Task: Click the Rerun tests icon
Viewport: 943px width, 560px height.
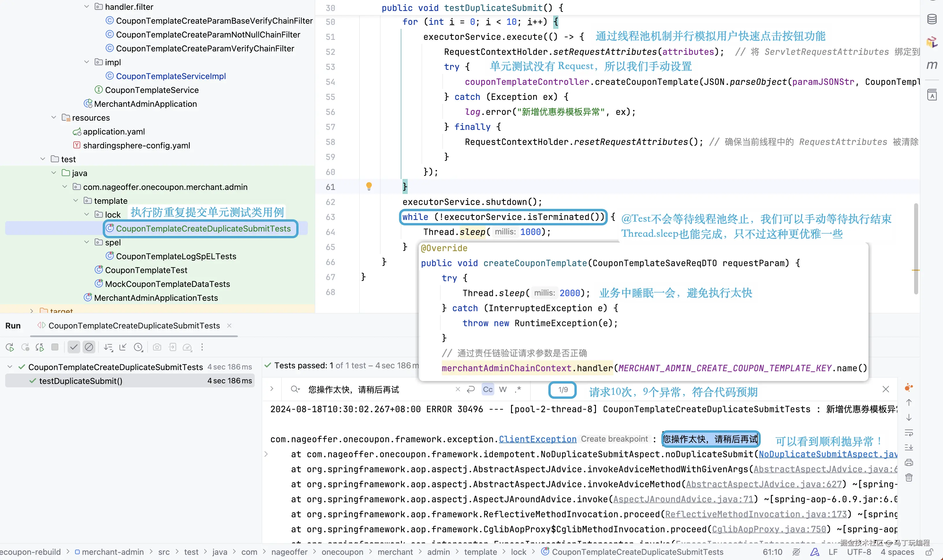Action: click(10, 347)
